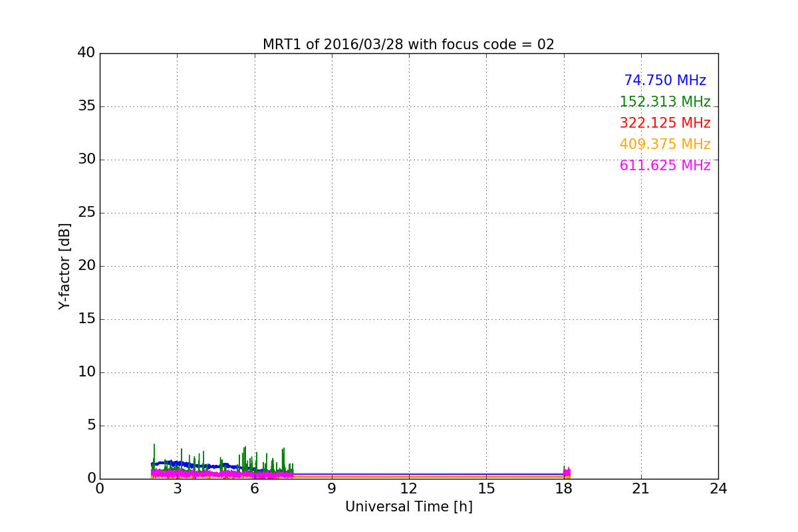Click the y-axis tick label 15
The image size is (798, 532).
click(x=86, y=319)
